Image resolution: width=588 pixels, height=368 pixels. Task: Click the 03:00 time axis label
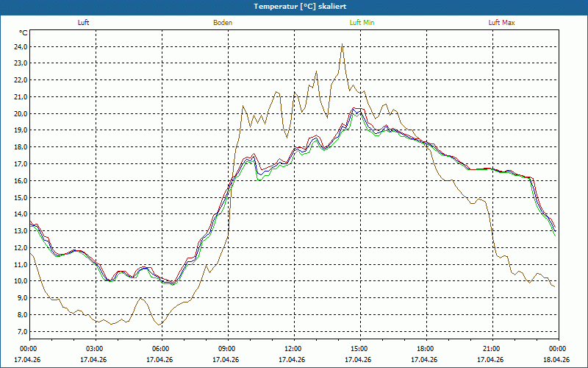(x=96, y=349)
